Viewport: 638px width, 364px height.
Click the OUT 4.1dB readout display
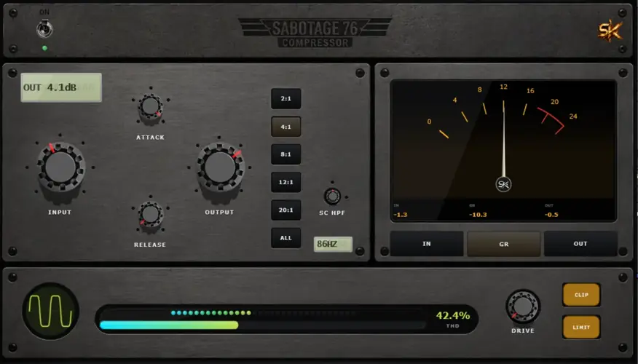click(x=61, y=87)
